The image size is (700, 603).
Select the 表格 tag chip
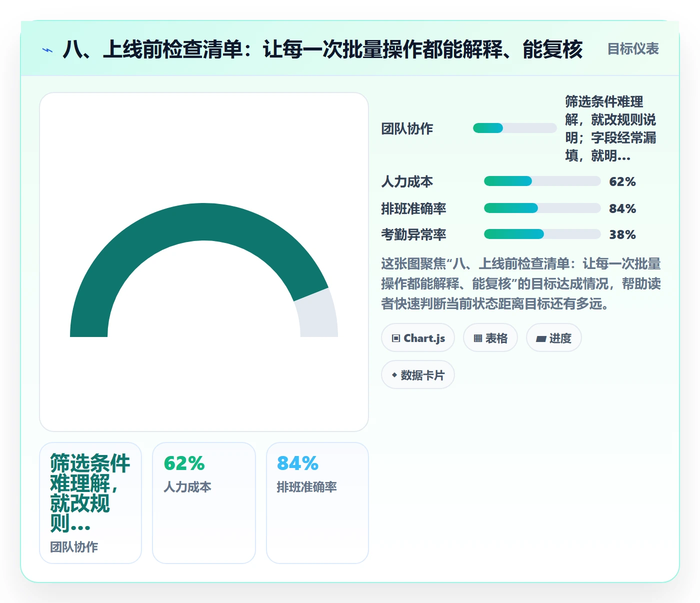pyautogui.click(x=490, y=338)
